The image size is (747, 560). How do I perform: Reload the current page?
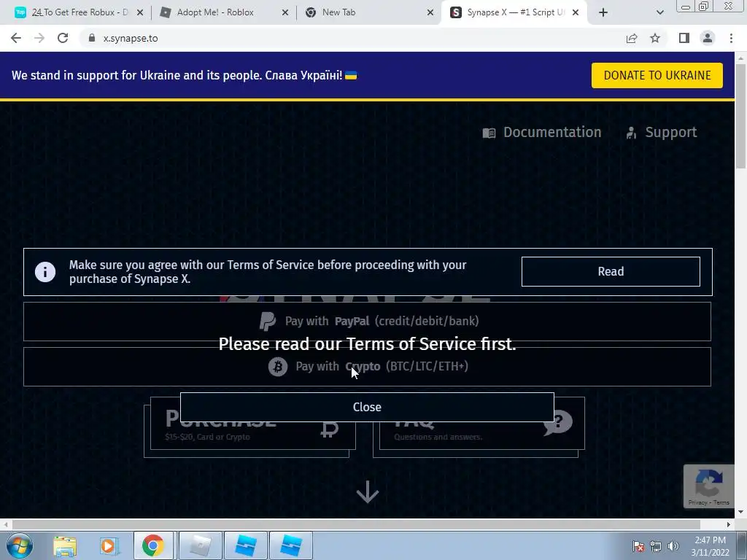pyautogui.click(x=63, y=38)
